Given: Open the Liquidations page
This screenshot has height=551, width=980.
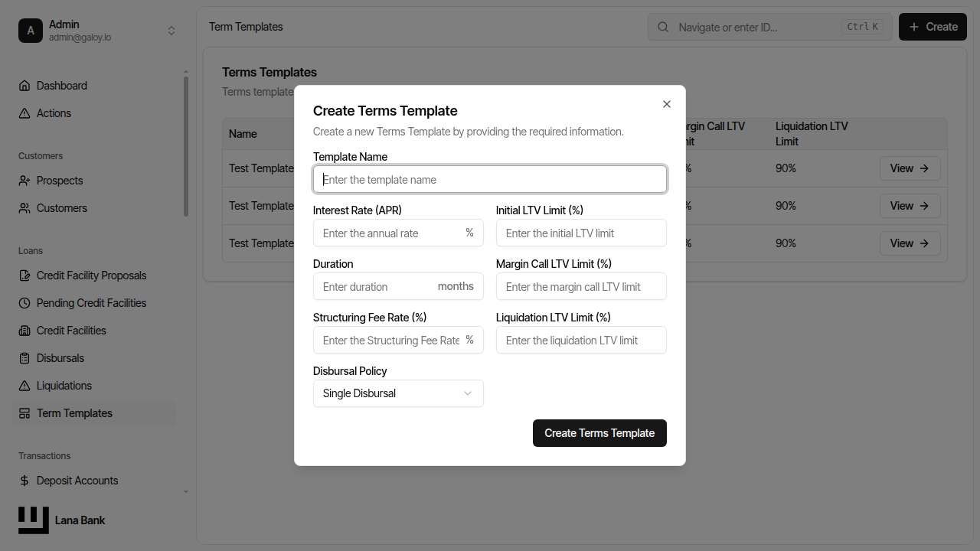Looking at the screenshot, I should point(64,386).
